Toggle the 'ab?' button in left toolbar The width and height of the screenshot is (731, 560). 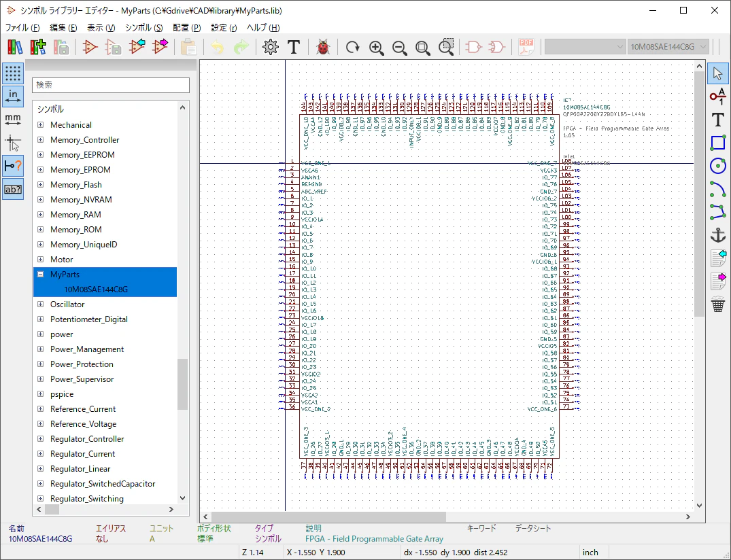[13, 189]
